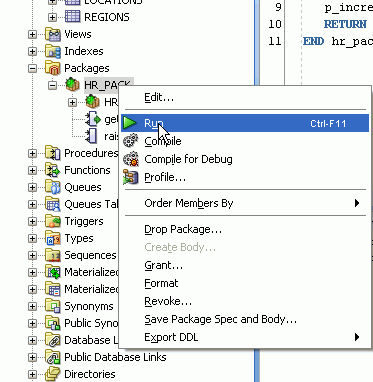Expand the Procedures node
Image resolution: width=373 pixels, height=382 pixels.
point(33,153)
